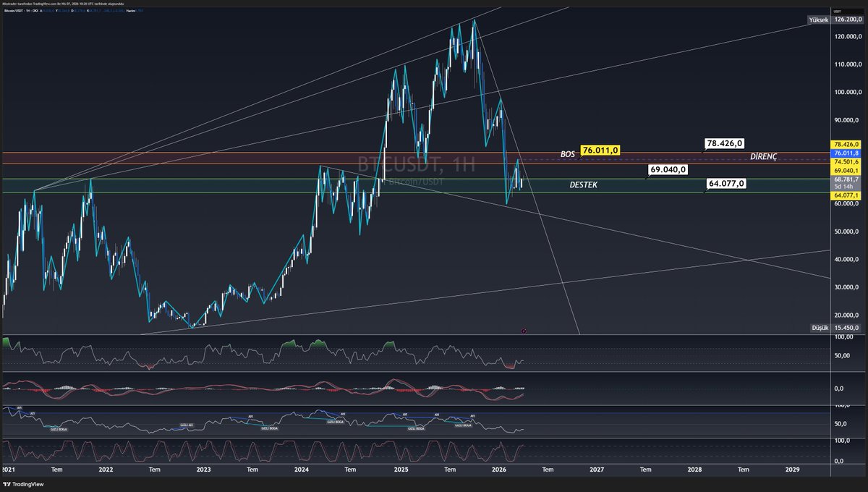Viewport: 868px width, 492px height.
Task: Click the 64.077,0 price callout
Action: click(725, 184)
